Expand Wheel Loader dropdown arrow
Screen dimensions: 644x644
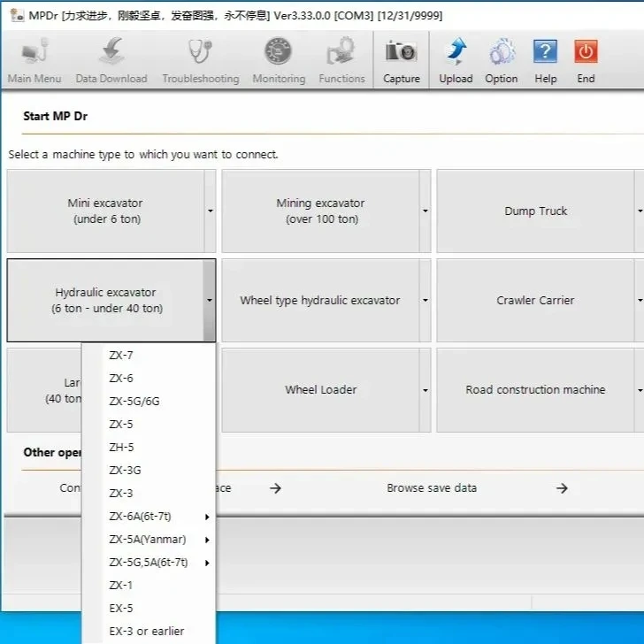[425, 390]
